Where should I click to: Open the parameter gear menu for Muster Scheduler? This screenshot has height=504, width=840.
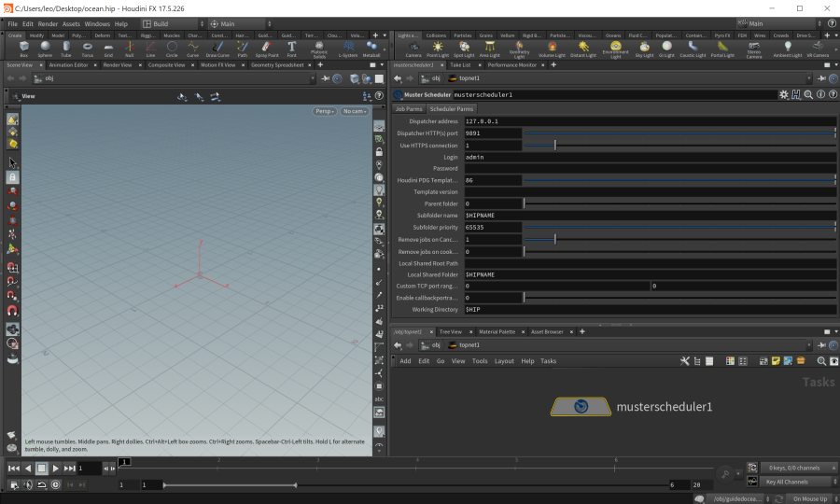784,94
